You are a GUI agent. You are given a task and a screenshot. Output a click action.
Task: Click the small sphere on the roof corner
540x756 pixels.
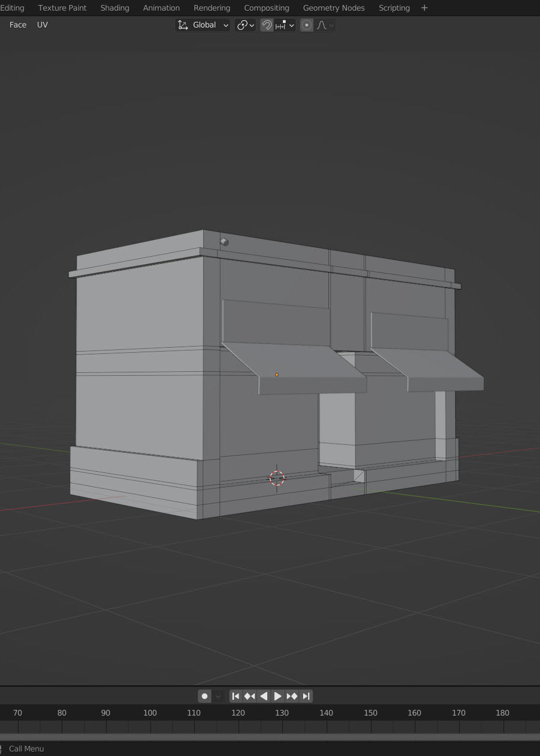click(224, 242)
